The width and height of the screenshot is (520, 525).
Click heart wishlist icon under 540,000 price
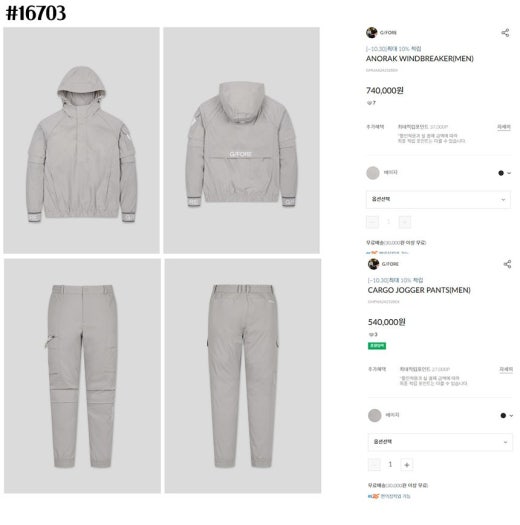(371, 334)
